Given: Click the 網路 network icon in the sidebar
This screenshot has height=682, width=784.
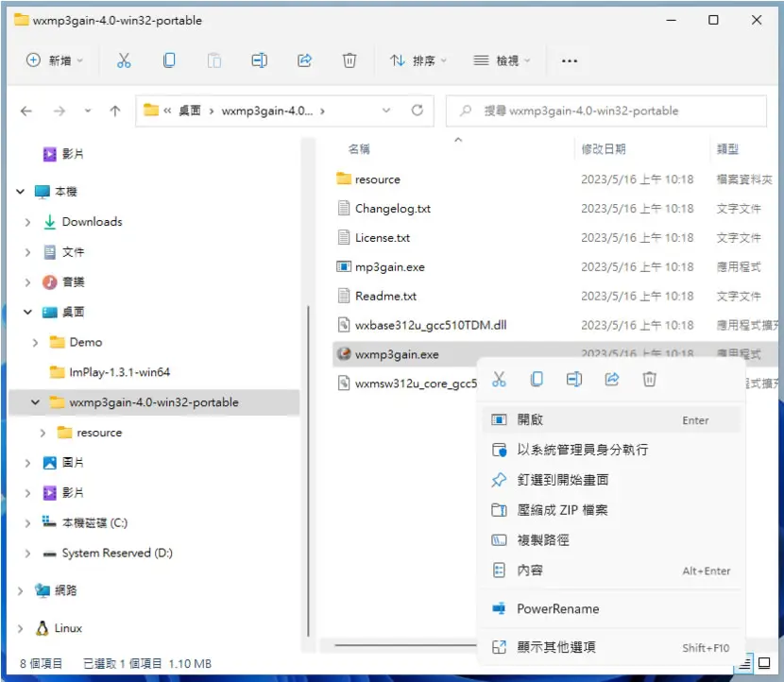Looking at the screenshot, I should click(43, 590).
